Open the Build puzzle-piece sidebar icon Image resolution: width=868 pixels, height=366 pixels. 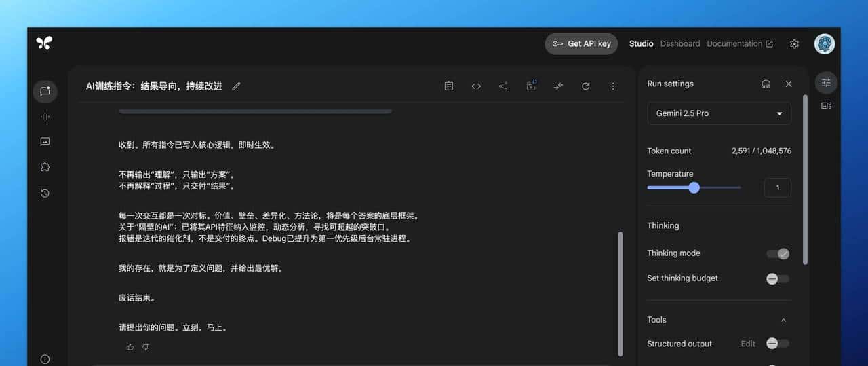tap(45, 167)
